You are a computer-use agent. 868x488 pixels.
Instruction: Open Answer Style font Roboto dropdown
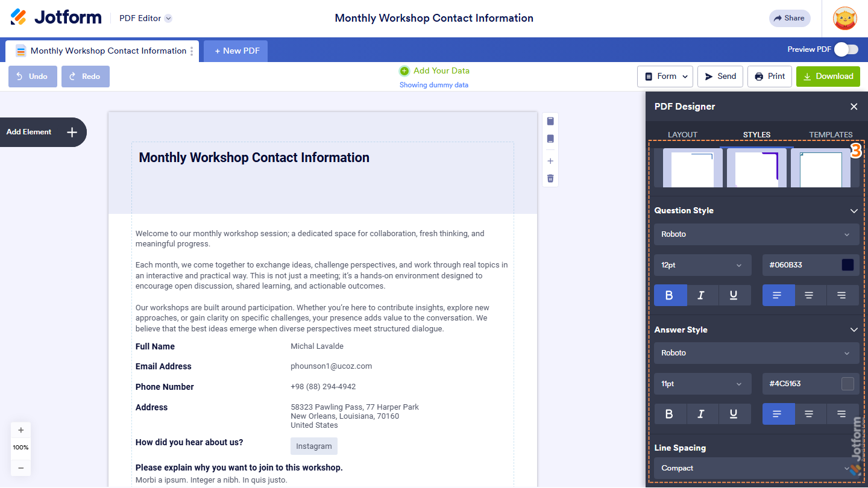point(756,353)
